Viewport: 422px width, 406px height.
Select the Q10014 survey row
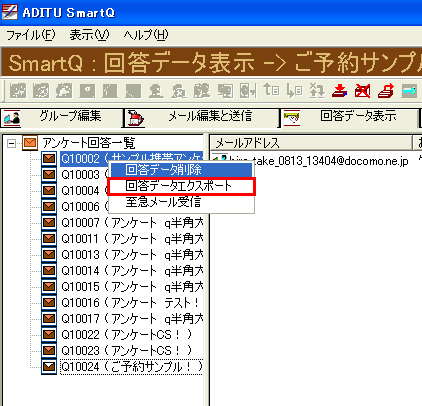[x=132, y=270]
